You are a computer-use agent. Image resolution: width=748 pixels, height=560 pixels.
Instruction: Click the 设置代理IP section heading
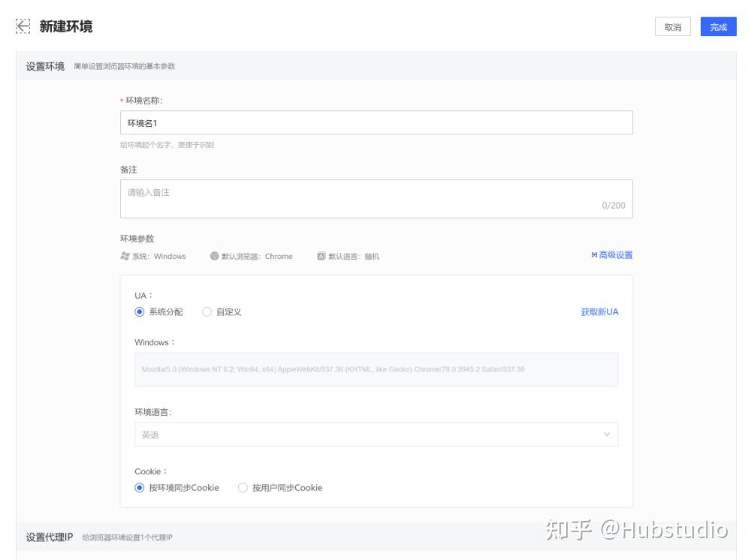click(x=49, y=537)
